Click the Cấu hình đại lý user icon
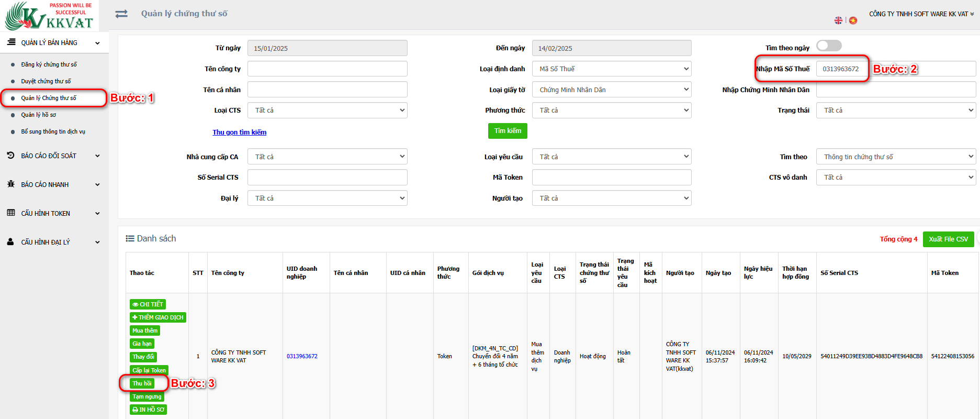This screenshot has width=980, height=419. tap(10, 242)
